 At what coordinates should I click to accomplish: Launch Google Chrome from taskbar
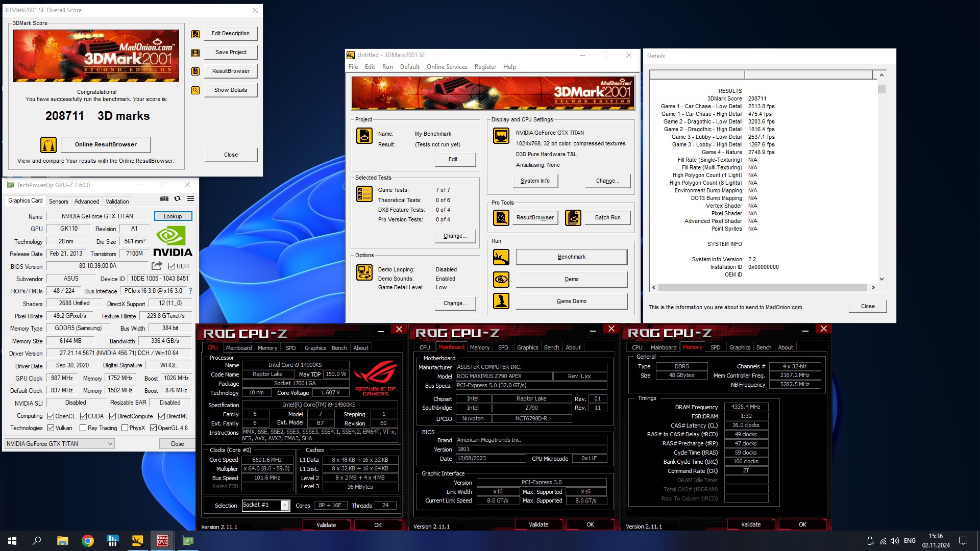pos(88,541)
